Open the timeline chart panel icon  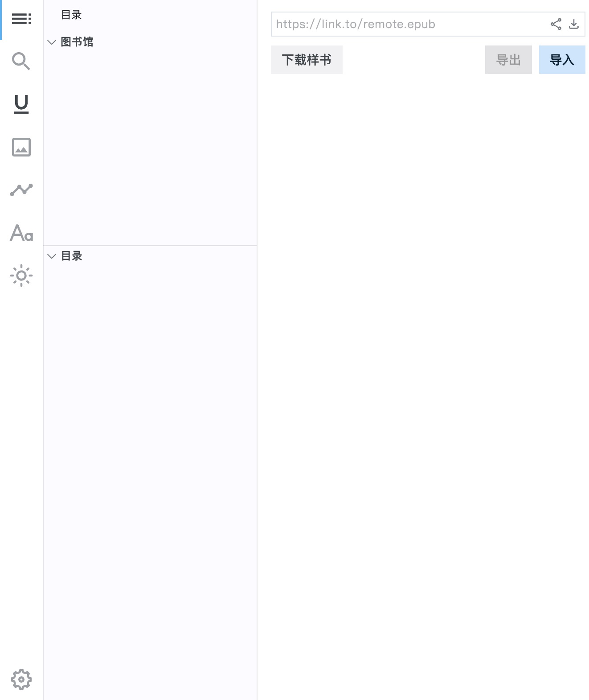coord(21,190)
